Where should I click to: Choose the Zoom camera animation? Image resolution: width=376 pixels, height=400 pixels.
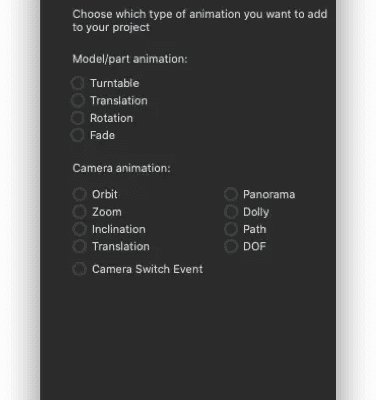pyautogui.click(x=80, y=212)
